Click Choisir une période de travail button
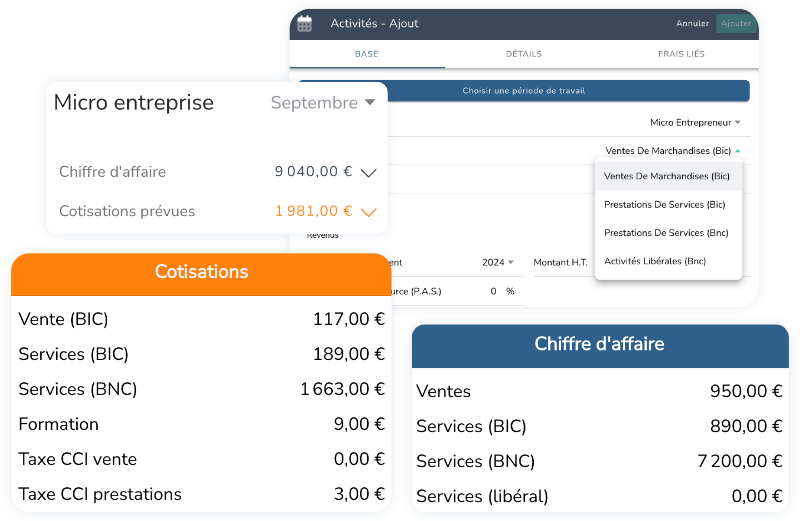 coord(523,91)
